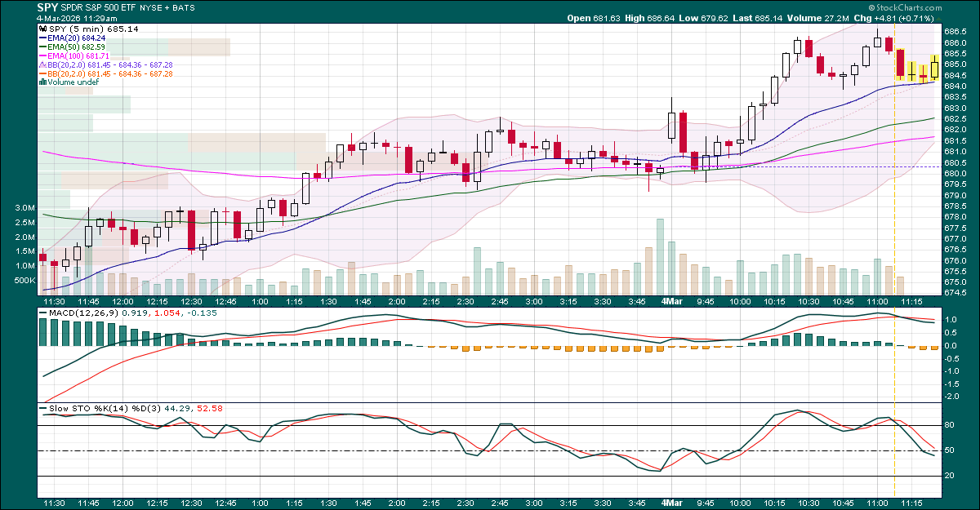This screenshot has width=980, height=510.
Task: Click the last yellow-highlighted candle on the chart
Action: [934, 68]
